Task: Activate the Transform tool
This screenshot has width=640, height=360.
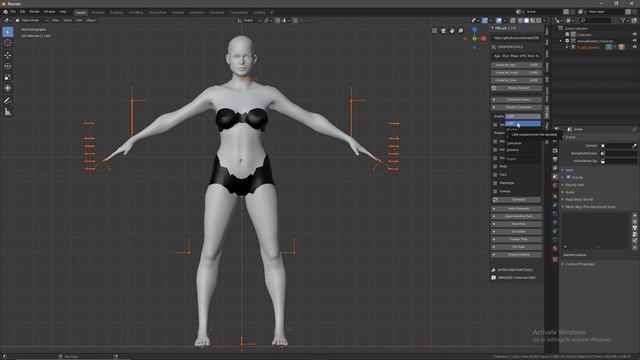Action: (x=7, y=88)
